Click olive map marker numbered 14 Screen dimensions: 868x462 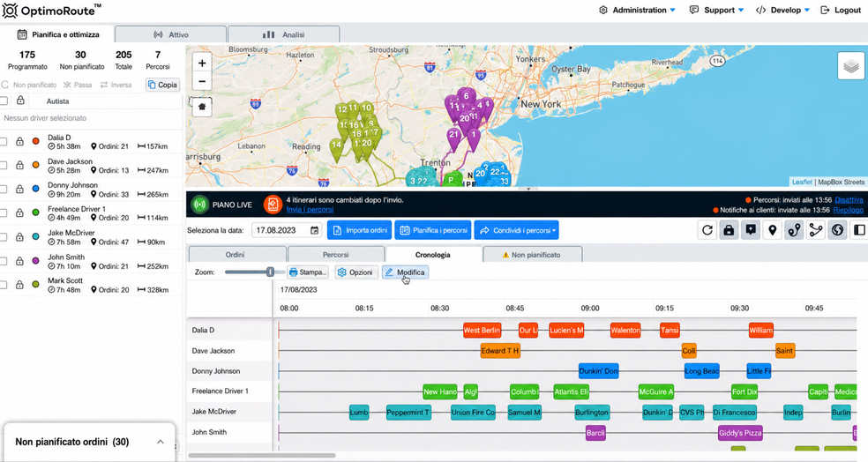(336, 149)
